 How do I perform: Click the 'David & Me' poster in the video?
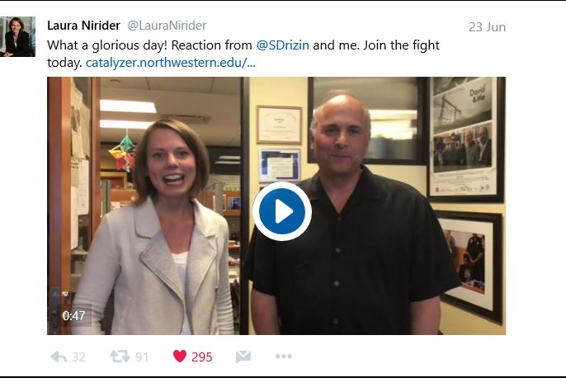coord(465,139)
